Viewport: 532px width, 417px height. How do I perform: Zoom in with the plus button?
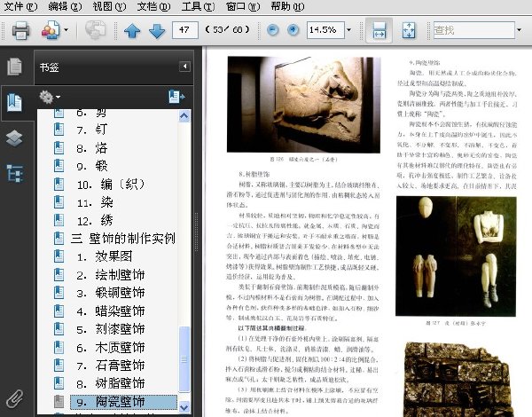[x=293, y=30]
